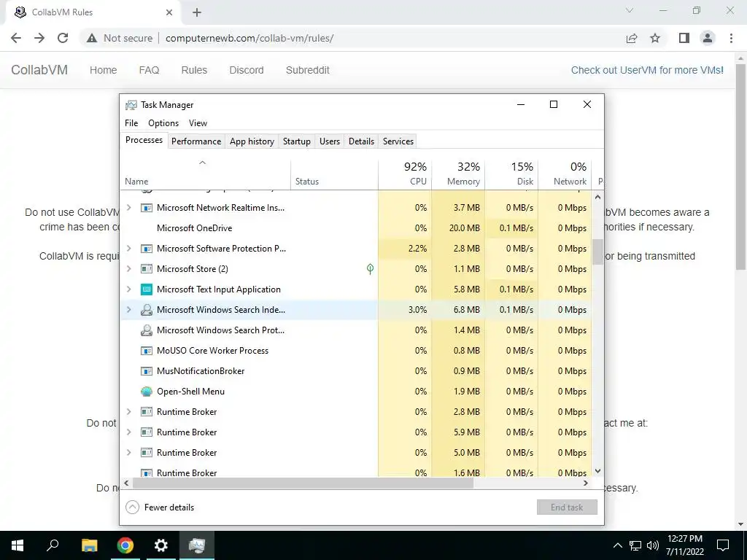Click Check out UserVM for more VMs

point(648,70)
